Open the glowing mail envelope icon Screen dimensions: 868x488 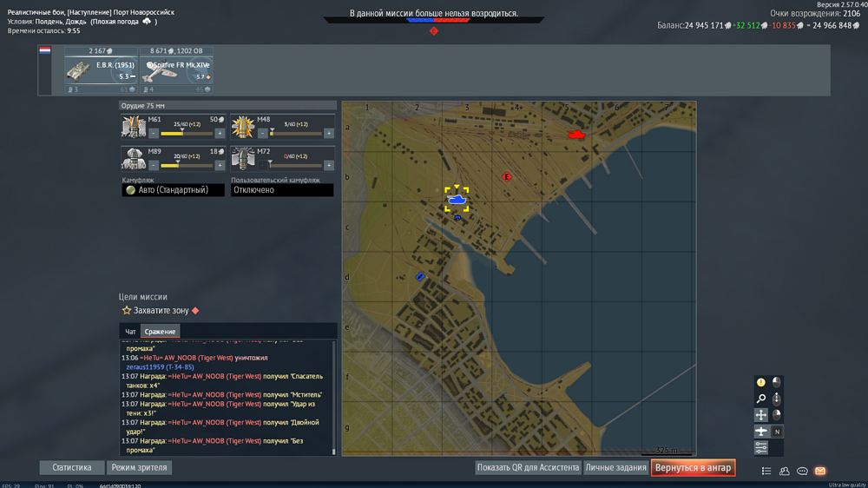click(x=820, y=471)
